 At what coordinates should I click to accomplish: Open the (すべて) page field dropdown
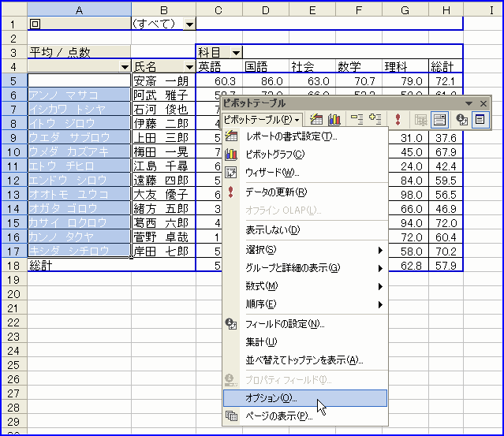(x=189, y=24)
